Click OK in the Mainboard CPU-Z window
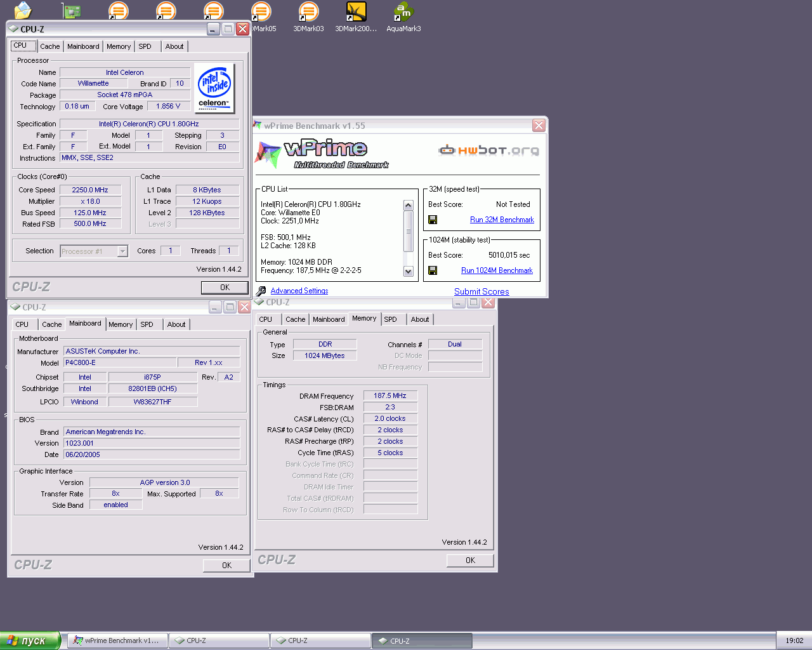812x650 pixels. (x=226, y=566)
